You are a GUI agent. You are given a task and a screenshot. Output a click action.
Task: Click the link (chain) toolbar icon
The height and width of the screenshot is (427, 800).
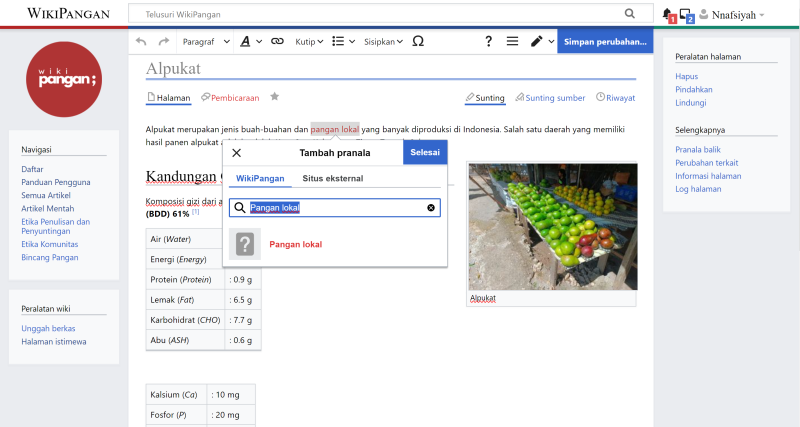coord(277,41)
